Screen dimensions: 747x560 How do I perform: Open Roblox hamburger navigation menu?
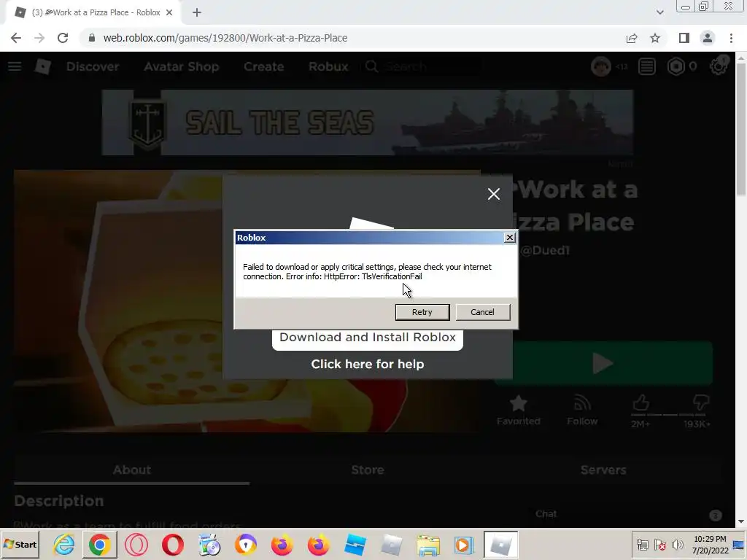[15, 66]
